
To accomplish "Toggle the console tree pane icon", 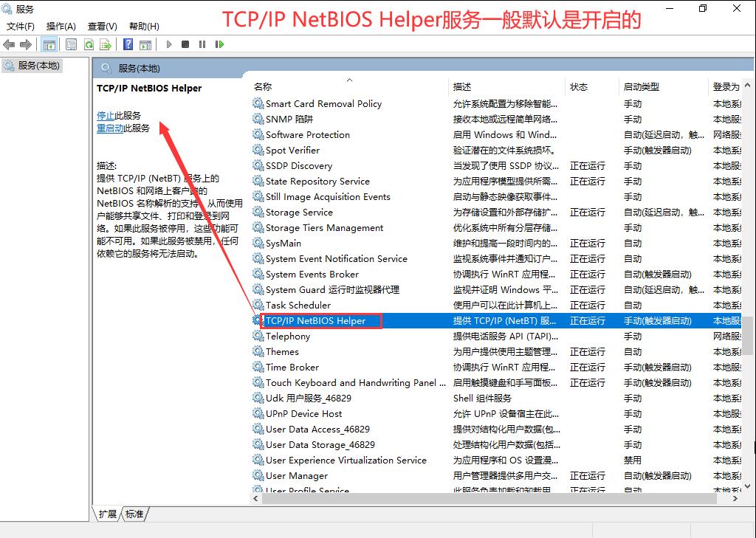I will (x=49, y=44).
